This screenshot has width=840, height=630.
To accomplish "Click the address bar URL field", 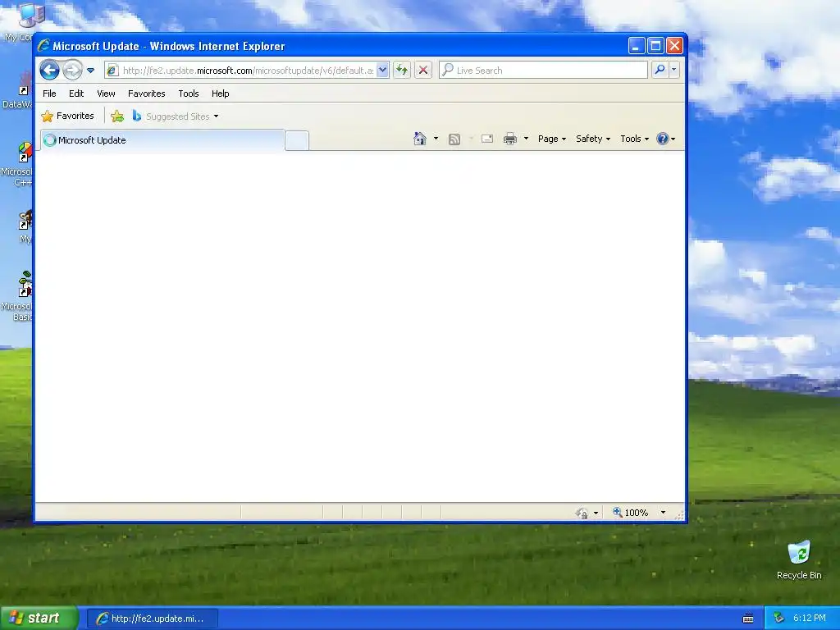I will (x=247, y=71).
